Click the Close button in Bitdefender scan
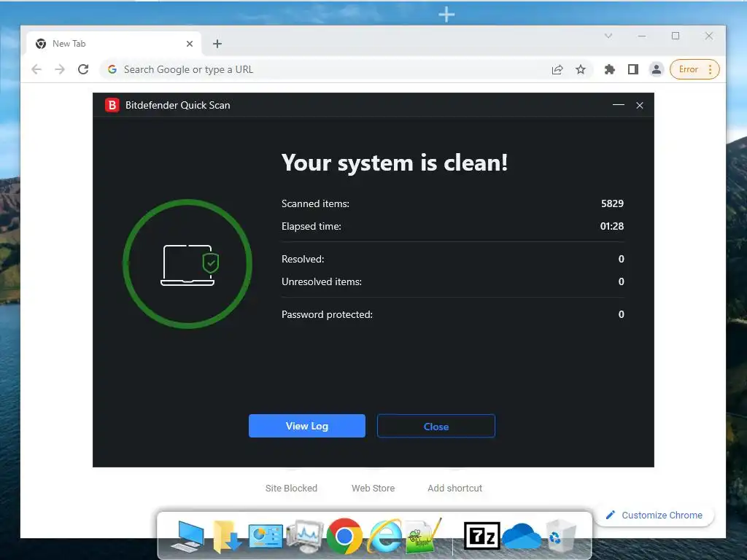 [436, 426]
